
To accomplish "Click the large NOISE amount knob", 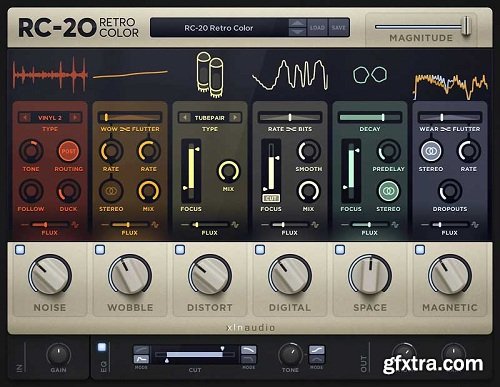I will point(50,276).
